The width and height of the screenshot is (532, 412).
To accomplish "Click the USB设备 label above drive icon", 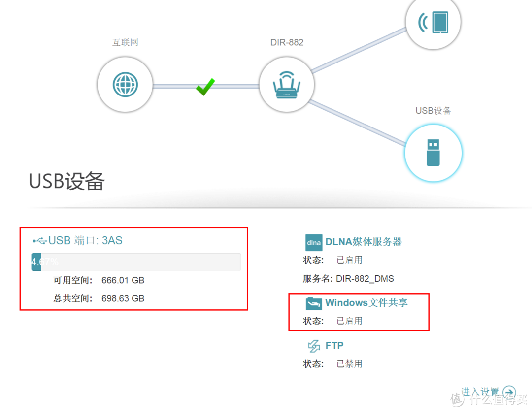I will (x=433, y=111).
